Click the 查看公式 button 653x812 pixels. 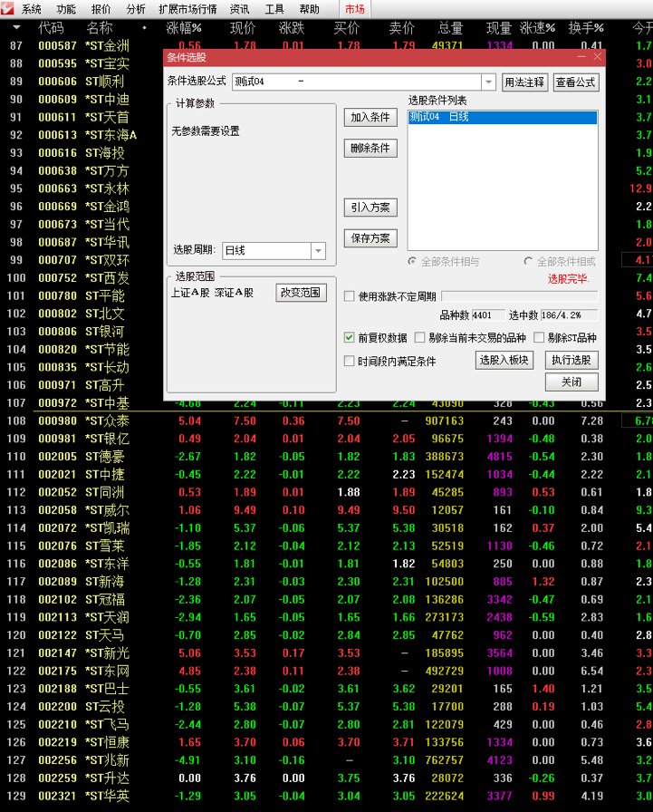coord(576,82)
